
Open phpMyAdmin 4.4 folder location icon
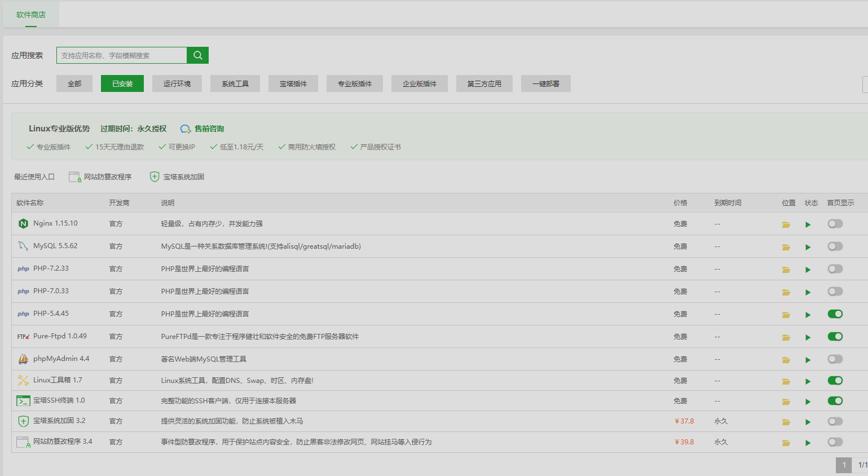click(786, 360)
